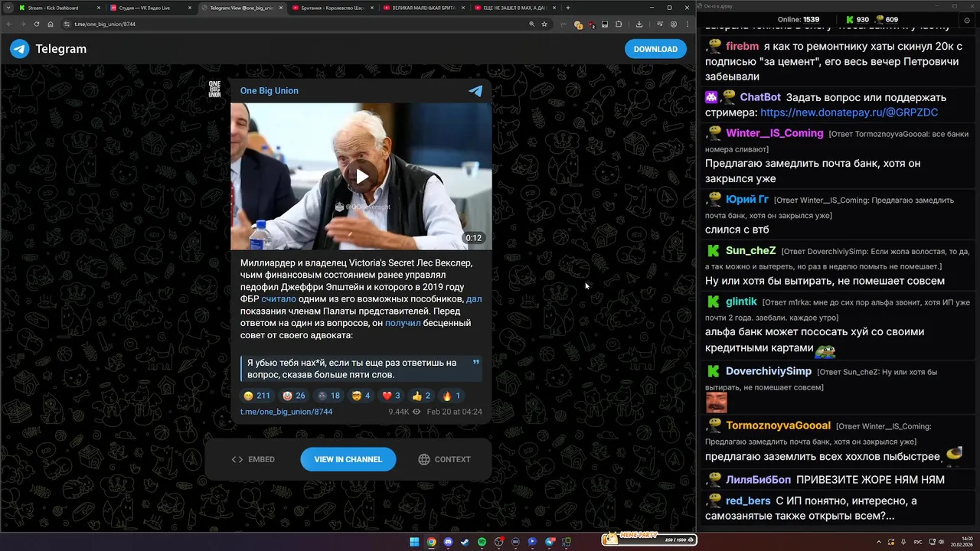Open the 'дал' hyperlink in the post text
This screenshot has height=551, width=980.
tap(474, 298)
